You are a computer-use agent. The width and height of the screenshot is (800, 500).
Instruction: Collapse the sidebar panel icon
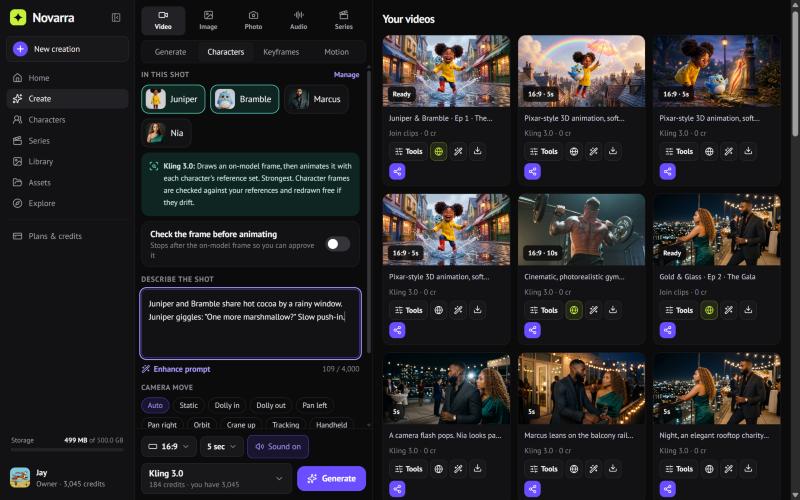116,18
